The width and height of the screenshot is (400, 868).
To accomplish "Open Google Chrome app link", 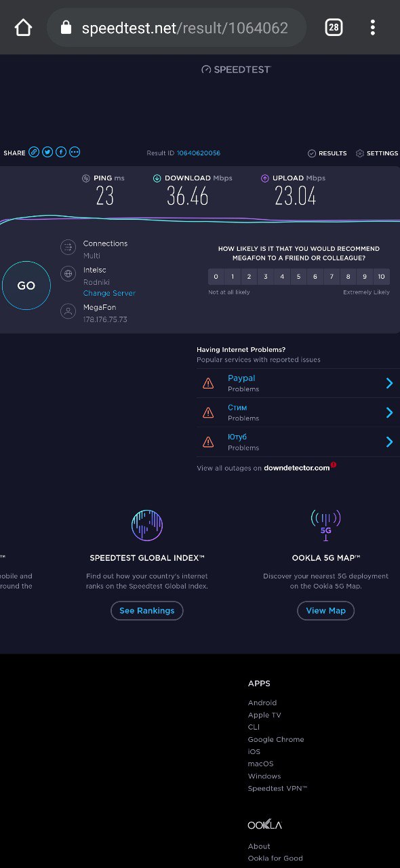I will (x=276, y=739).
